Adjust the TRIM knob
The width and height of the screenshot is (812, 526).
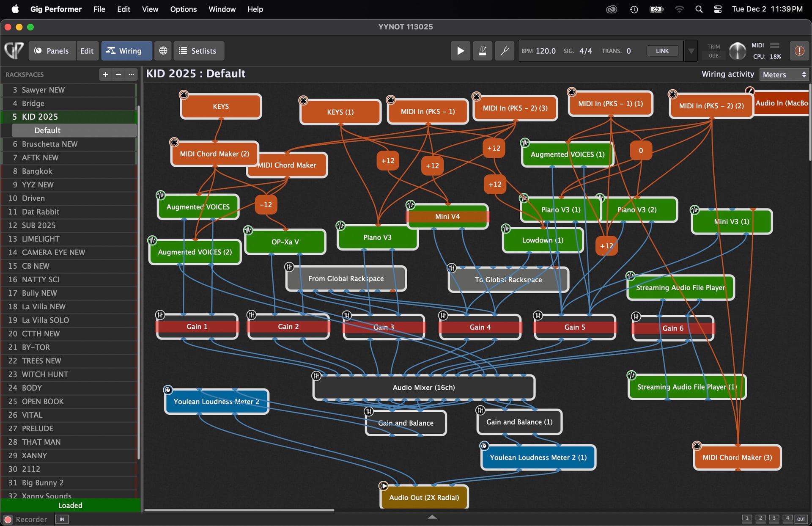[x=738, y=51]
